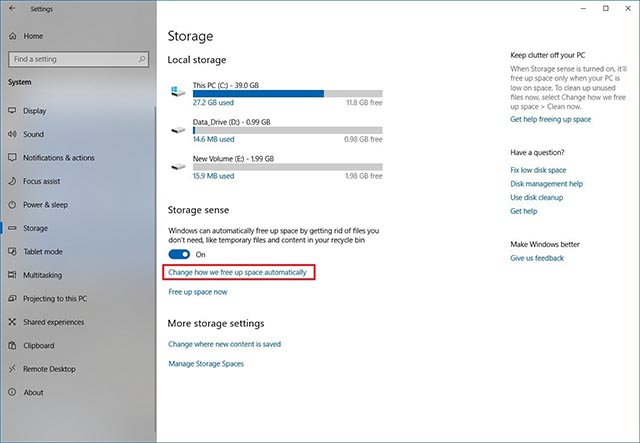Viewport: 640px width, 443px height.
Task: Click the Data_Drive (D:) drive icon
Action: 178,130
